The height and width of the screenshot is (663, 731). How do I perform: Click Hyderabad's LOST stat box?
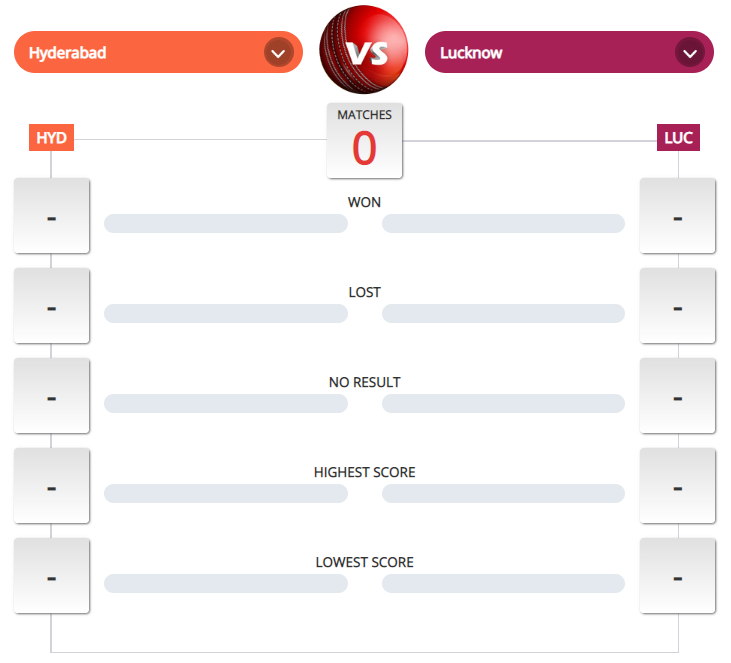tap(51, 306)
